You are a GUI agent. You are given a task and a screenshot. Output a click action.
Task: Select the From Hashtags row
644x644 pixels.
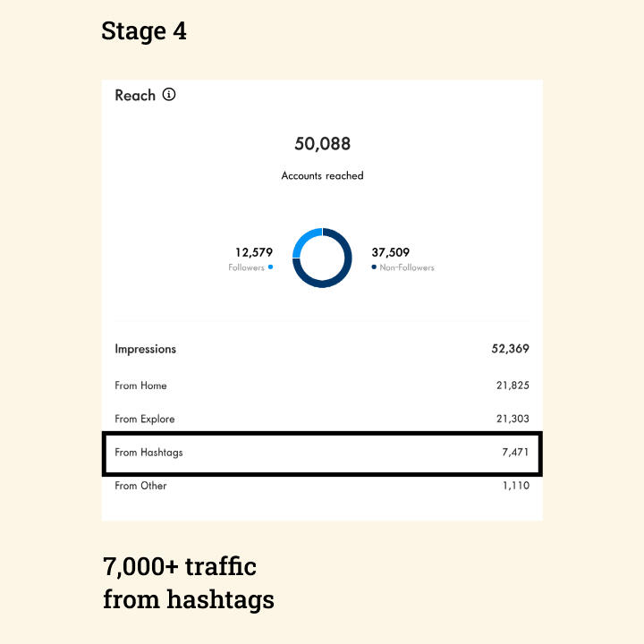click(322, 453)
